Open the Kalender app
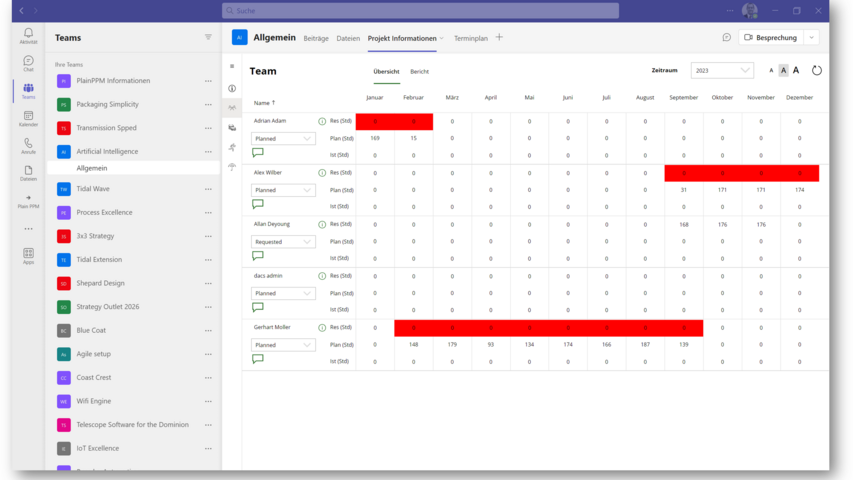Viewport: 853px width, 480px height. tap(28, 117)
